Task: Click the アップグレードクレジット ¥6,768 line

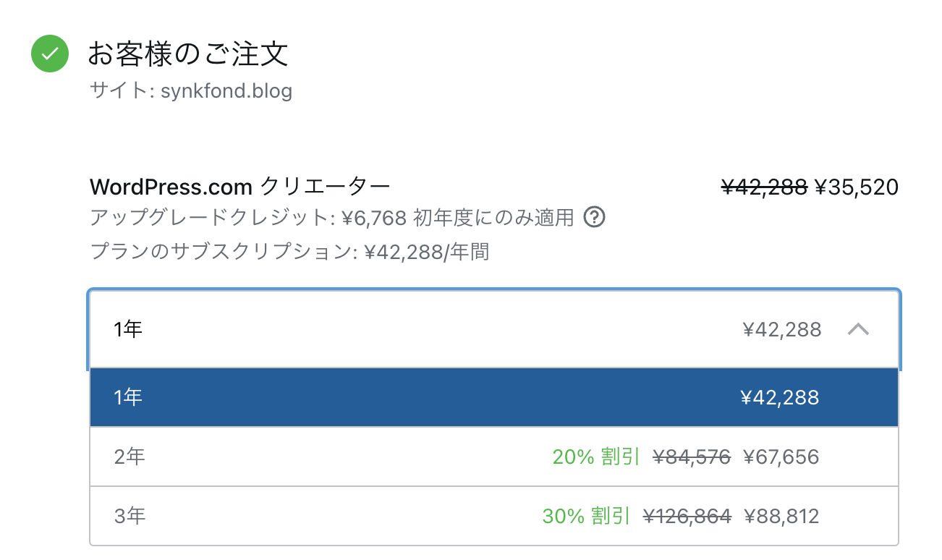Action: pos(332,217)
